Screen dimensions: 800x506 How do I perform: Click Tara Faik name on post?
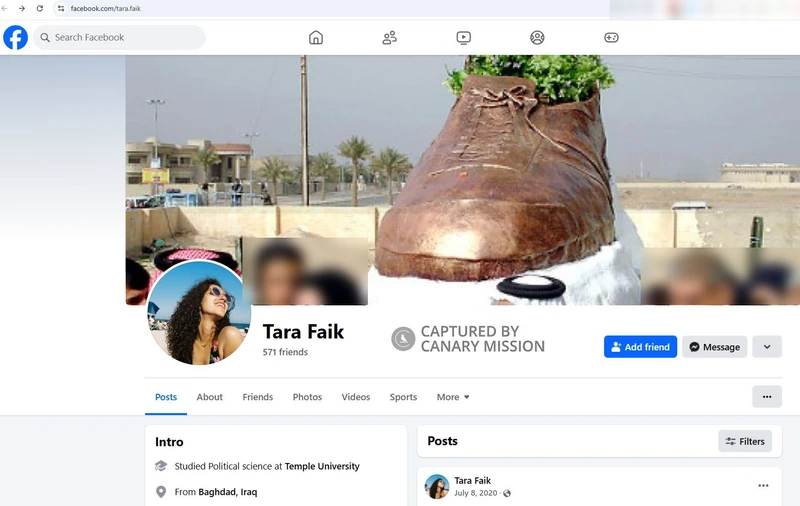pyautogui.click(x=472, y=480)
